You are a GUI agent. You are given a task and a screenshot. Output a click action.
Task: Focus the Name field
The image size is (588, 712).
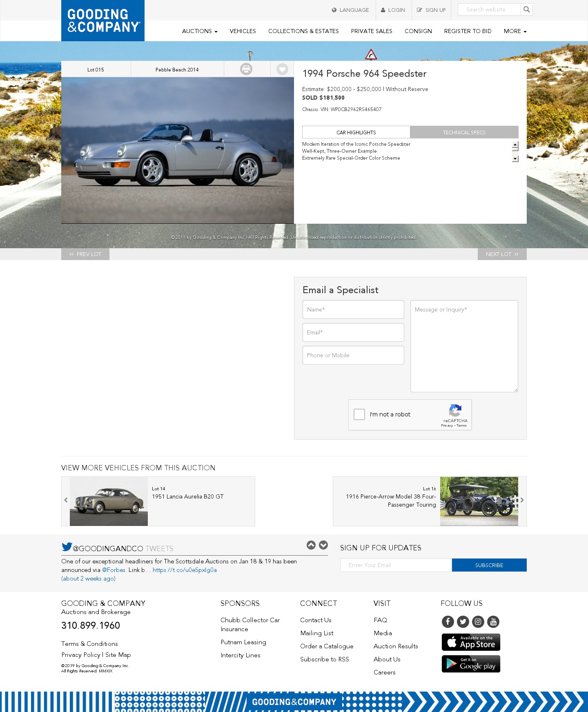click(353, 309)
